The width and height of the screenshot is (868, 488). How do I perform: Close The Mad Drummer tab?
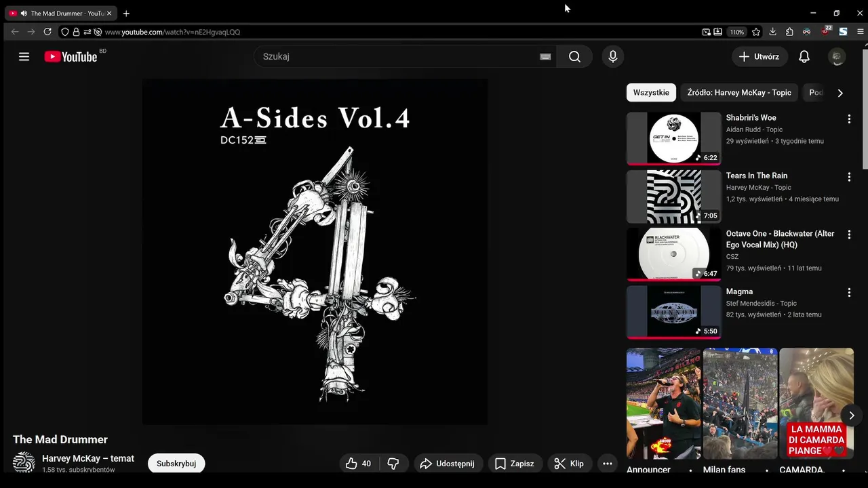click(109, 14)
